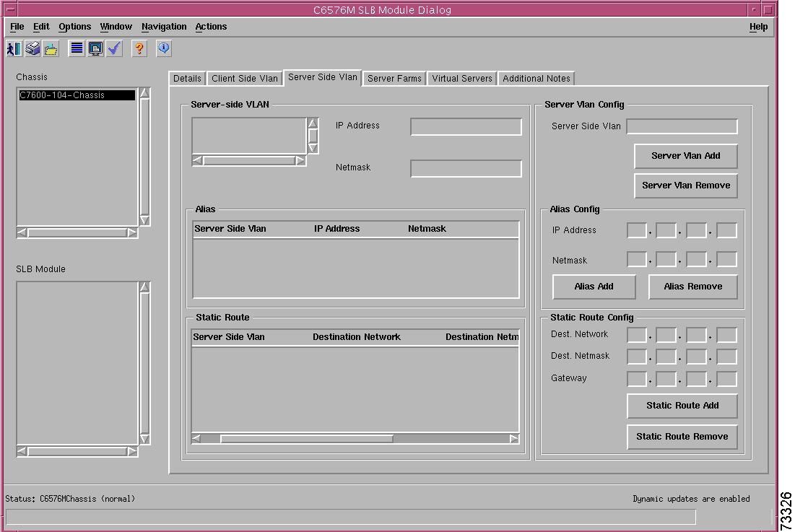This screenshot has width=795, height=532.
Task: Click last octet of Alias Config IP Address
Action: click(727, 230)
